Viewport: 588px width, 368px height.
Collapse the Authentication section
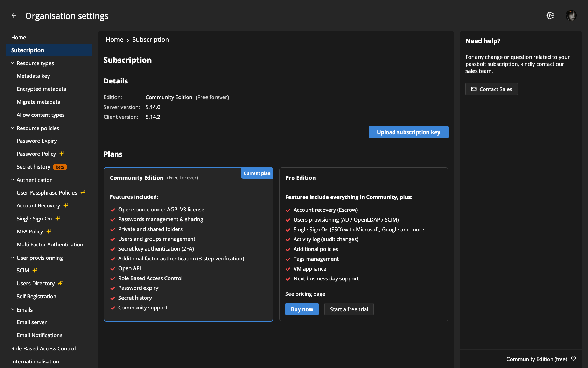pyautogui.click(x=13, y=180)
